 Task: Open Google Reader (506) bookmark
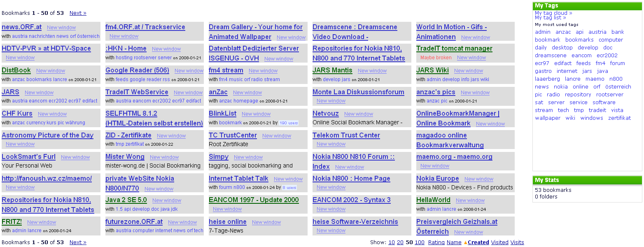click(x=137, y=70)
